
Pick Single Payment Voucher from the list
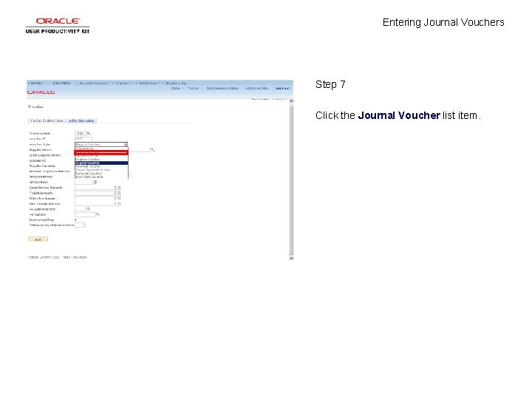(x=101, y=170)
